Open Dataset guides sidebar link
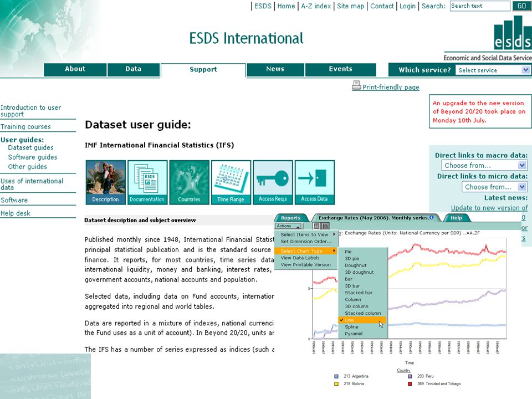532x399 pixels. (x=31, y=147)
